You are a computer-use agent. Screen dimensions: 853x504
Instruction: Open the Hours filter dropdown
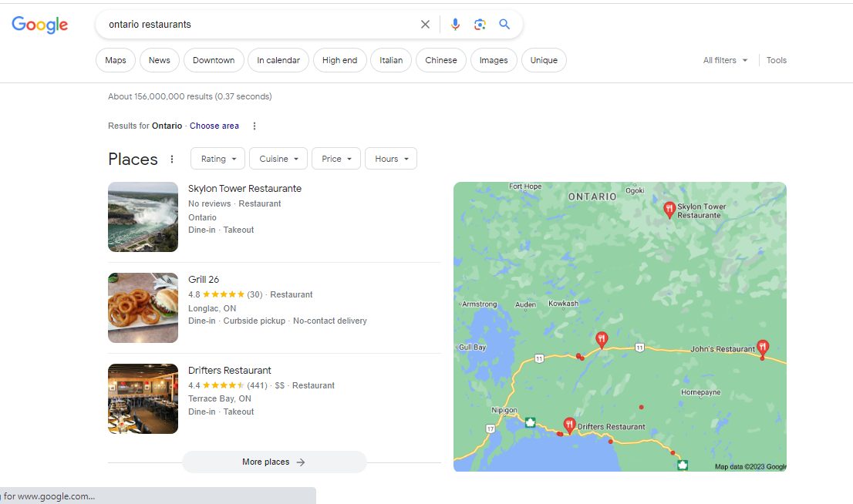coord(391,159)
